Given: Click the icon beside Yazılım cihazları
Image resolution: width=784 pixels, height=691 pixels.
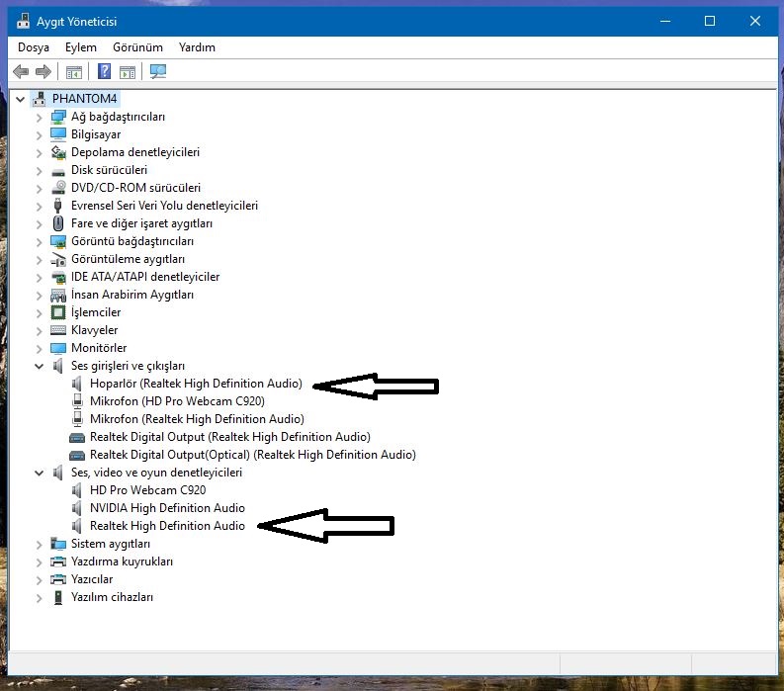Looking at the screenshot, I should (x=58, y=597).
